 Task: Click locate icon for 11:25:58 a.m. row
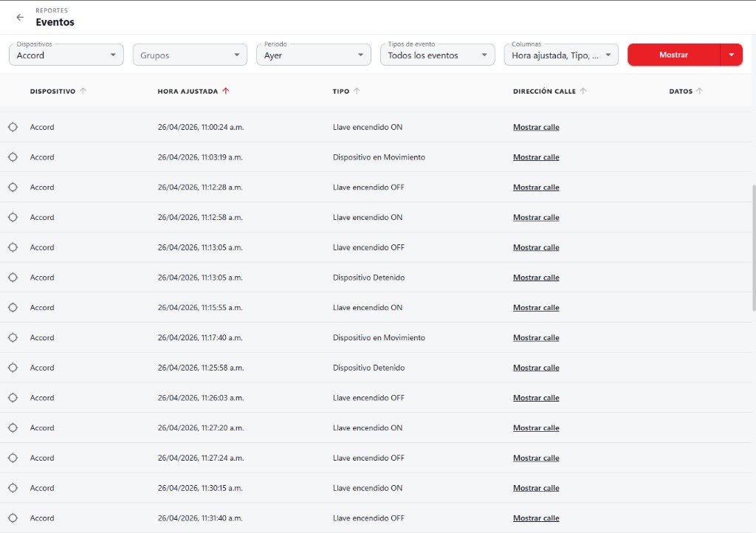pos(13,368)
